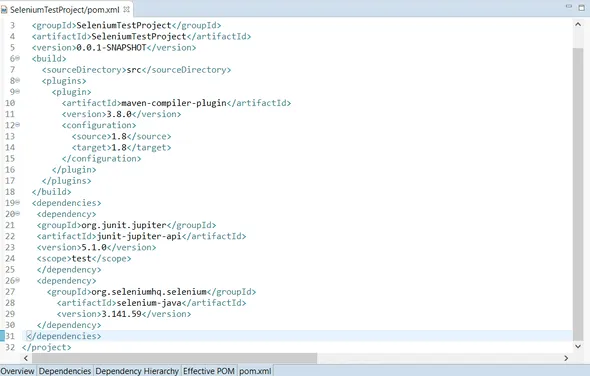Click the closing build tag on line 18
Image resolution: width=590 pixels, height=376 pixels.
52,192
